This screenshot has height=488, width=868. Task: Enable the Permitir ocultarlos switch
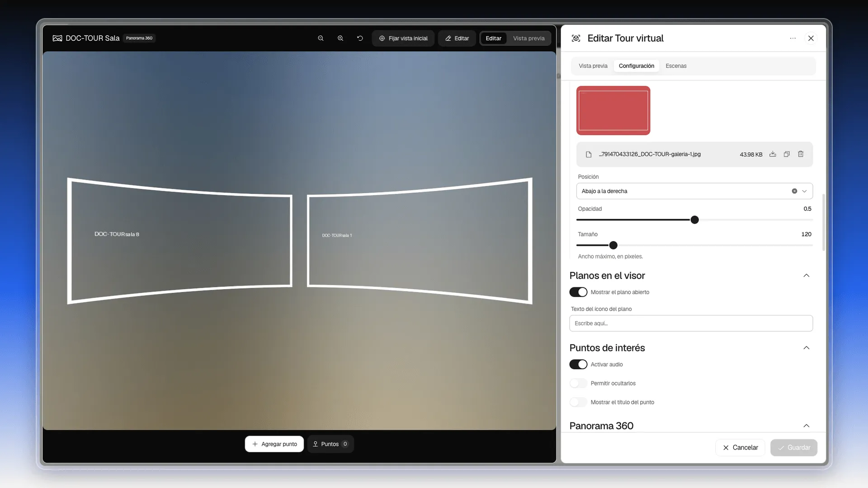pyautogui.click(x=578, y=384)
